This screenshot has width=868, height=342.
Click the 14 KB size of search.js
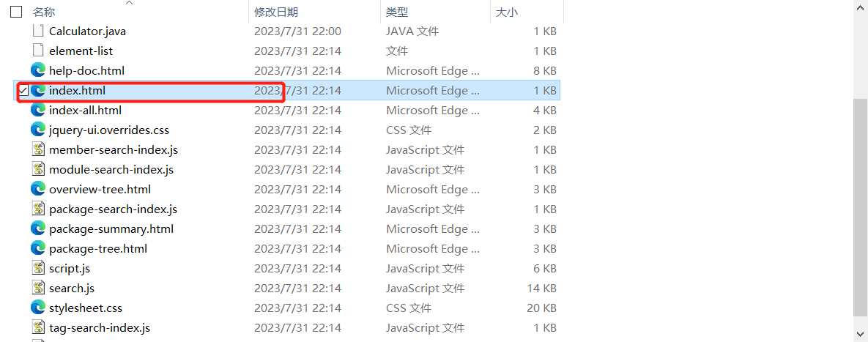pyautogui.click(x=541, y=289)
